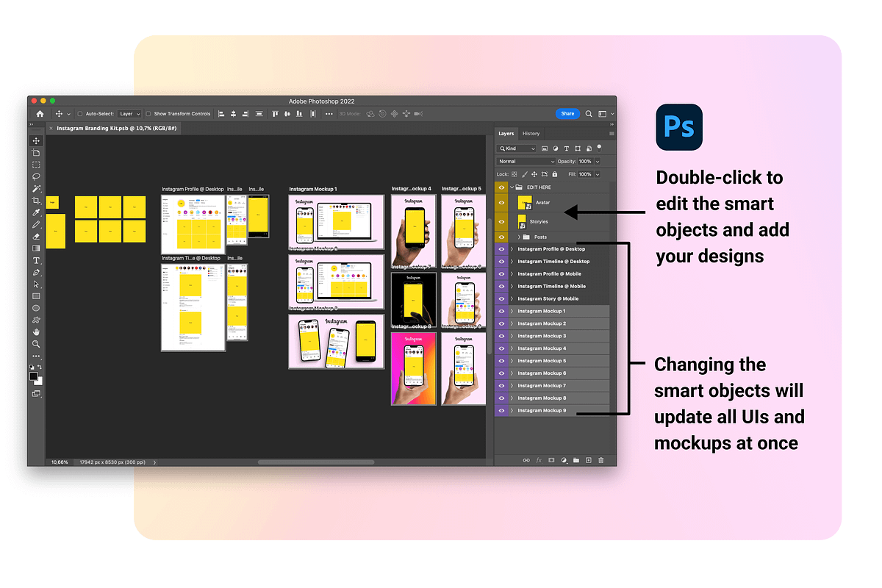Screen dimensions: 882x588
Task: Select the Lasso tool
Action: pos(36,176)
